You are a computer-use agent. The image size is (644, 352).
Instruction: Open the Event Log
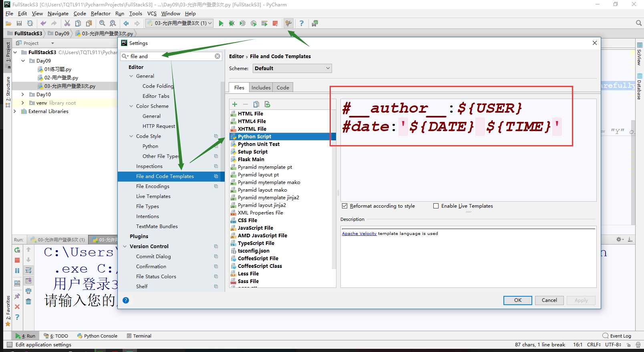point(617,336)
